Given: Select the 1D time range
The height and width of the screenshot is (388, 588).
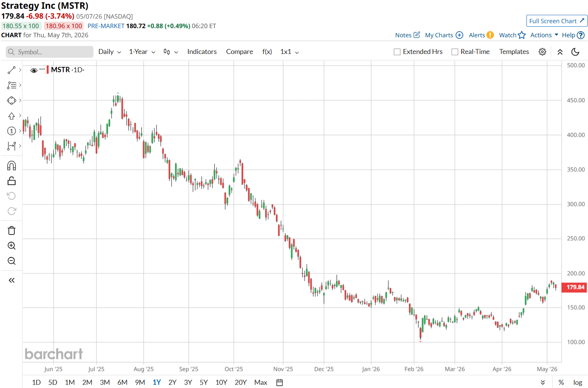Looking at the screenshot, I should point(36,382).
